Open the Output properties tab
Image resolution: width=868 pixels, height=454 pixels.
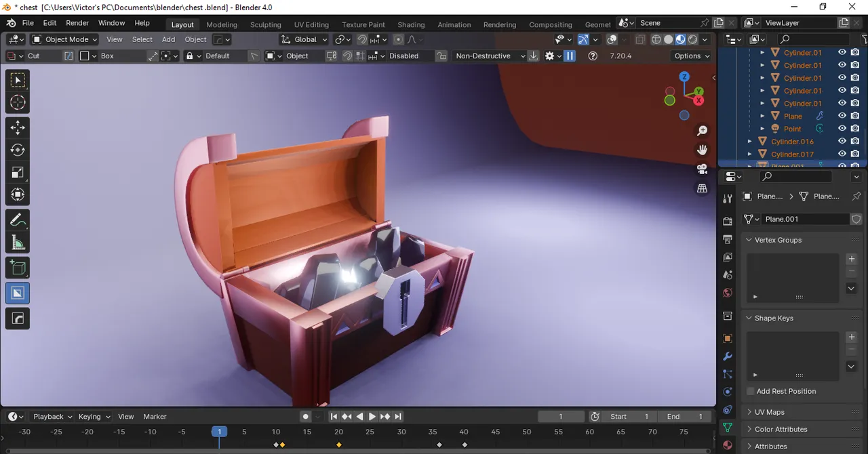[728, 239]
